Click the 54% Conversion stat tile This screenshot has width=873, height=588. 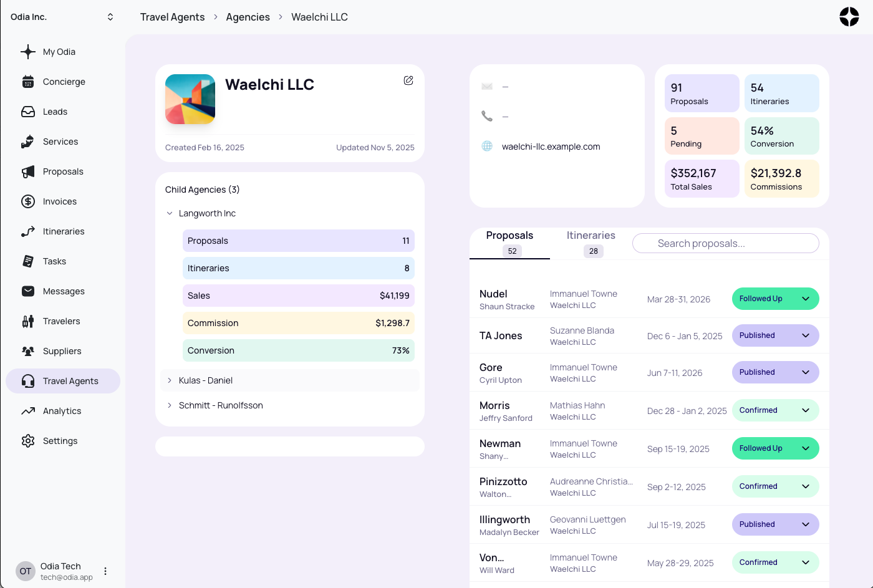click(x=781, y=135)
